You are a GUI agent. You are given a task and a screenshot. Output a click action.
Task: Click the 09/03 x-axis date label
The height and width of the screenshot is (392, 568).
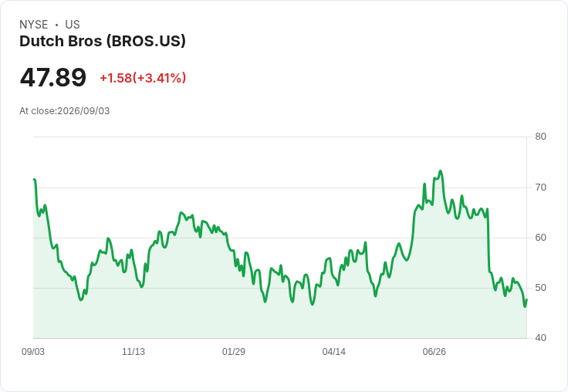33,351
